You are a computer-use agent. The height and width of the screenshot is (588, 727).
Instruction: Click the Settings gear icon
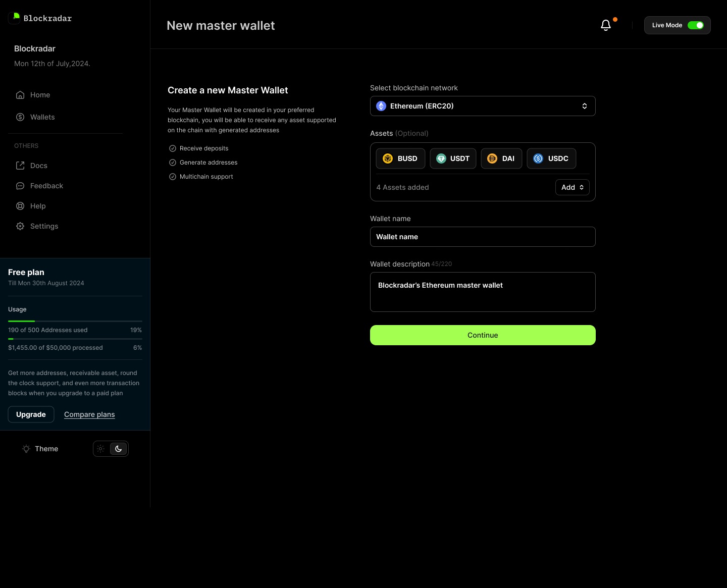pos(20,226)
